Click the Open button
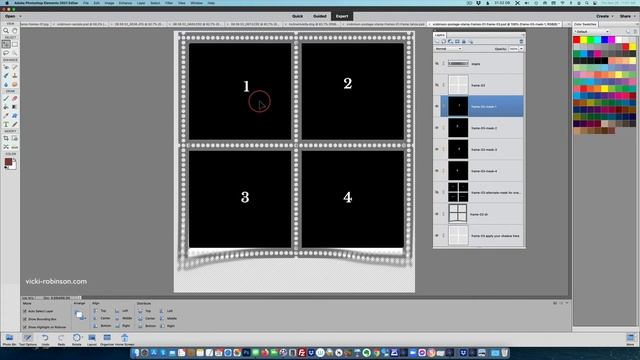Viewport: 640px width, 360px height. pyautogui.click(x=10, y=16)
